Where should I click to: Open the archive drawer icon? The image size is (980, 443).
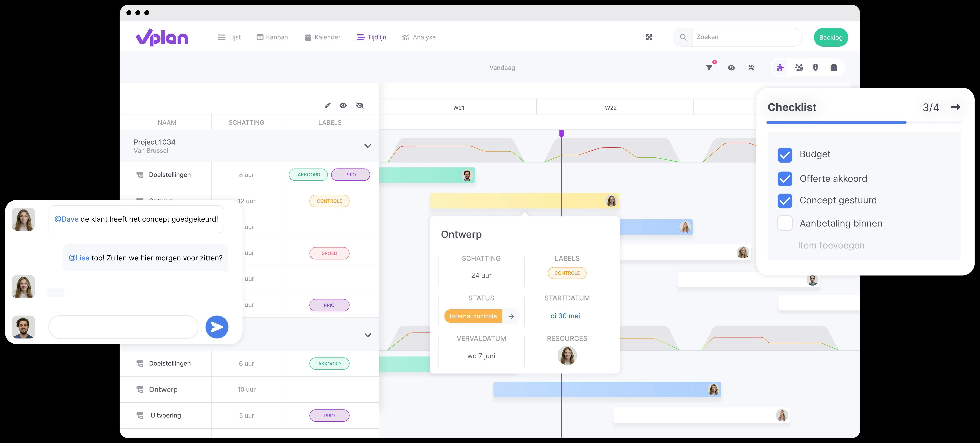[834, 67]
